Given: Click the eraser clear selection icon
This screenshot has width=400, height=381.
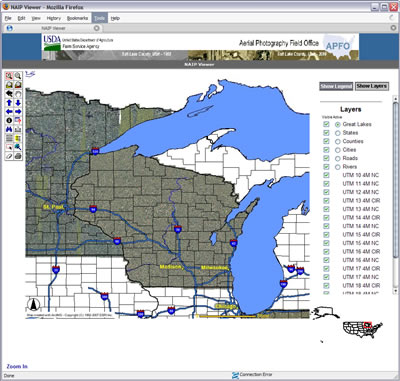Looking at the screenshot, I should coord(9,156).
